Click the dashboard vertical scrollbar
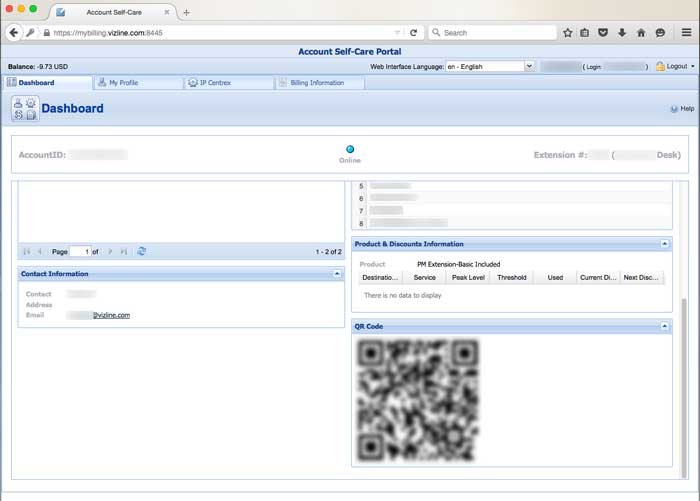 click(684, 388)
